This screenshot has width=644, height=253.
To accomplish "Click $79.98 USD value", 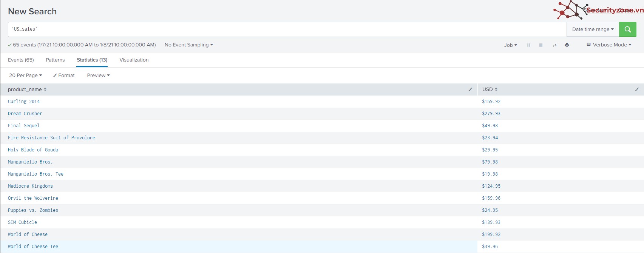I will coord(490,162).
